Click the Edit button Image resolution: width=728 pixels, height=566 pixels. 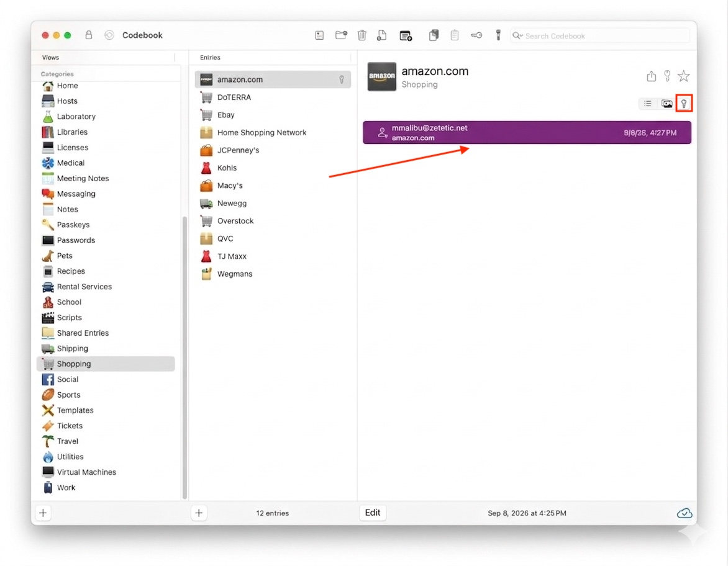click(x=372, y=513)
